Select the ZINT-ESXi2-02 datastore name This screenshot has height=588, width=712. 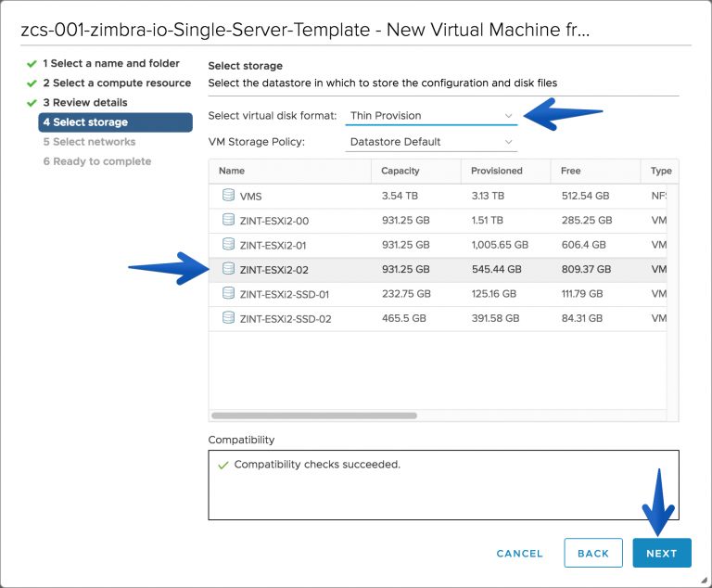tap(273, 270)
